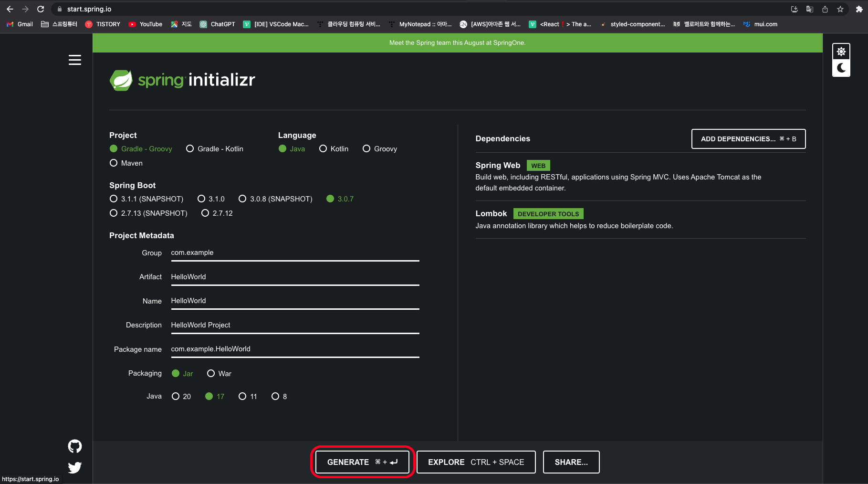Open the YouTube bookmark
The image size is (868, 484).
pos(146,24)
